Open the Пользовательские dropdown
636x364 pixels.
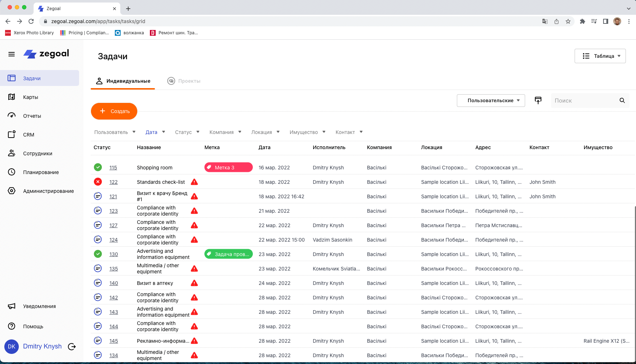coord(490,100)
